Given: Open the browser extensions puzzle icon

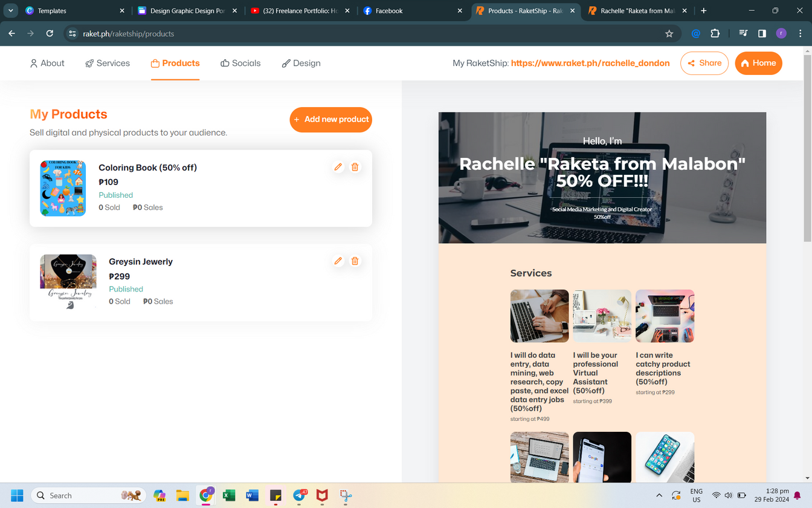Looking at the screenshot, I should pos(715,33).
